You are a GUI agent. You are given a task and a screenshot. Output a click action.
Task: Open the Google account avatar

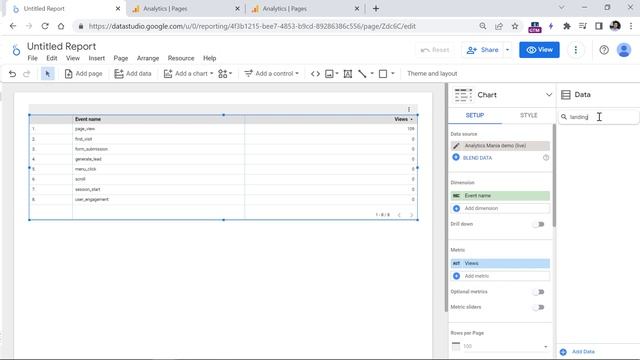tap(624, 50)
